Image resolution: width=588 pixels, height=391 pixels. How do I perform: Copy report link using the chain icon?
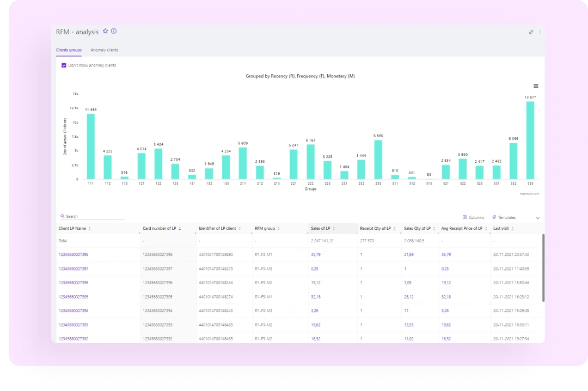pyautogui.click(x=531, y=32)
